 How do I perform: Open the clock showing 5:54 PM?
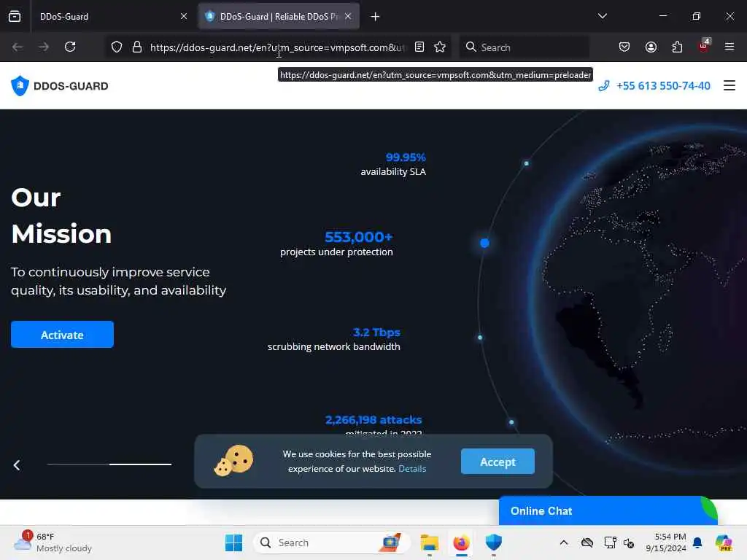tap(666, 542)
